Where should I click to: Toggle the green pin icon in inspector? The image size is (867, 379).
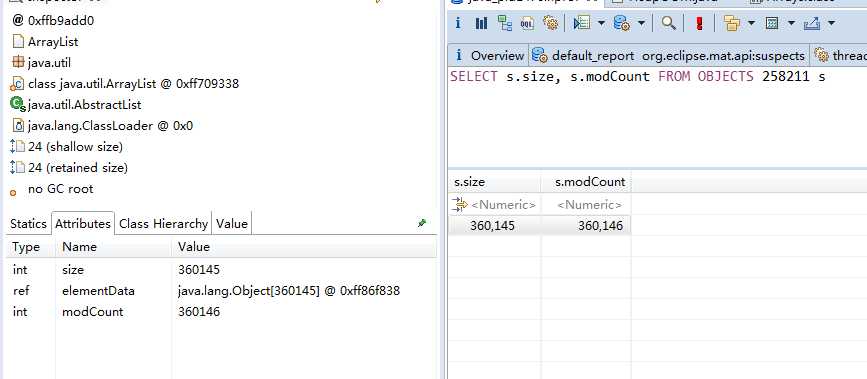[422, 223]
